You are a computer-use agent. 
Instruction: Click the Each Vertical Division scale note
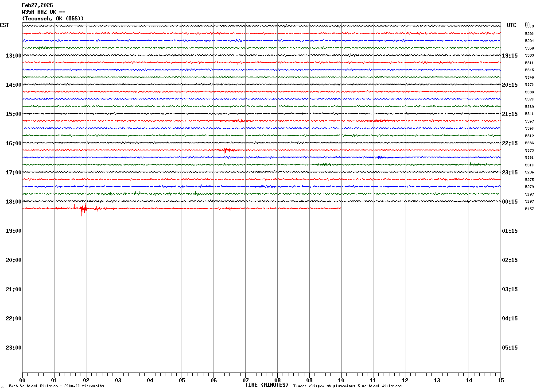56,386
